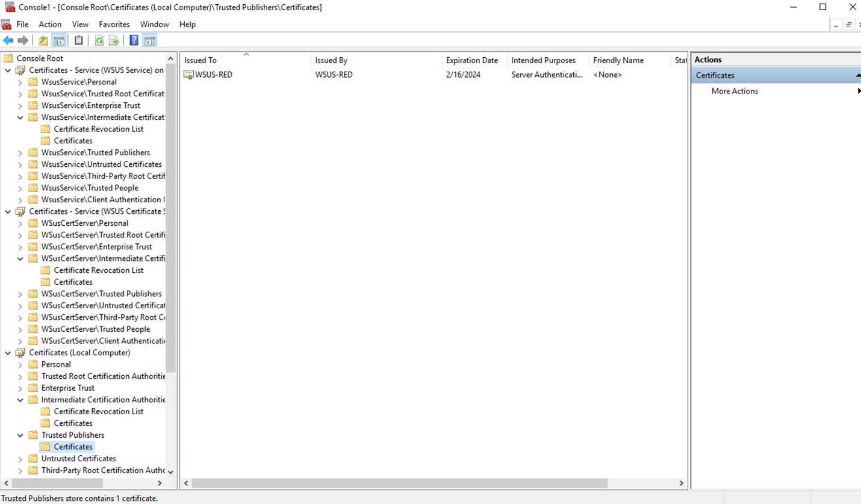Click the folder icon of WsusService\Trusted People
The image size is (861, 504).
[33, 188]
